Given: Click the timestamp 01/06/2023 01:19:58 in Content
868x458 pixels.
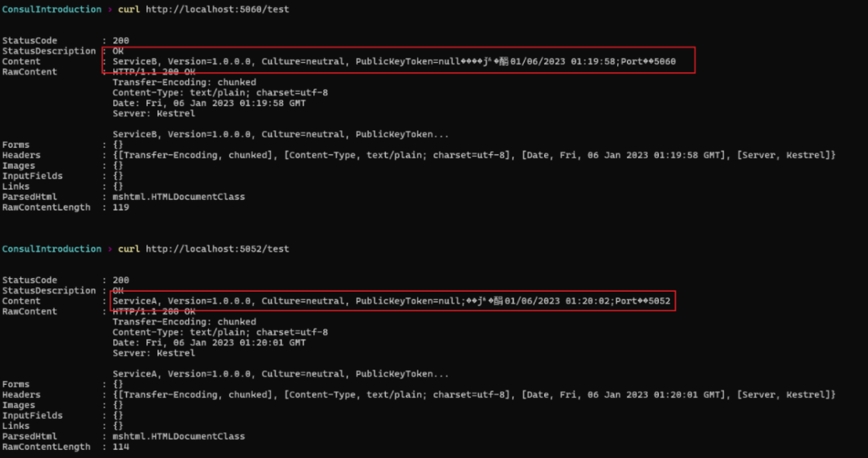Looking at the screenshot, I should [563, 61].
